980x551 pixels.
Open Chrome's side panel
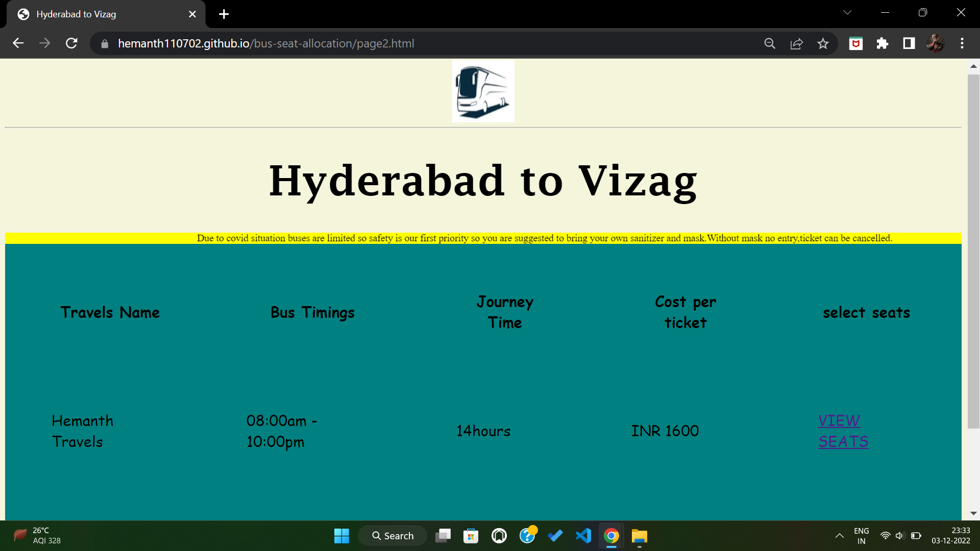[x=909, y=43]
